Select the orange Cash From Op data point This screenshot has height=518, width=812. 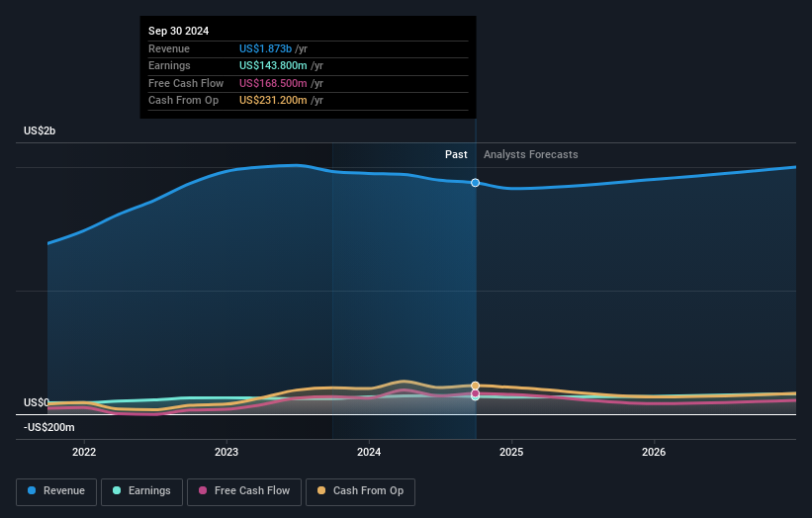(x=475, y=386)
